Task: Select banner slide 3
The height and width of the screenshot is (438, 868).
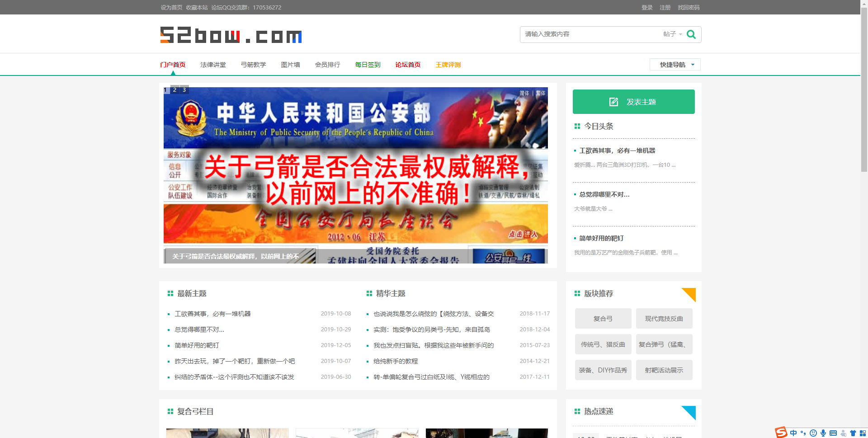Action: (184, 90)
